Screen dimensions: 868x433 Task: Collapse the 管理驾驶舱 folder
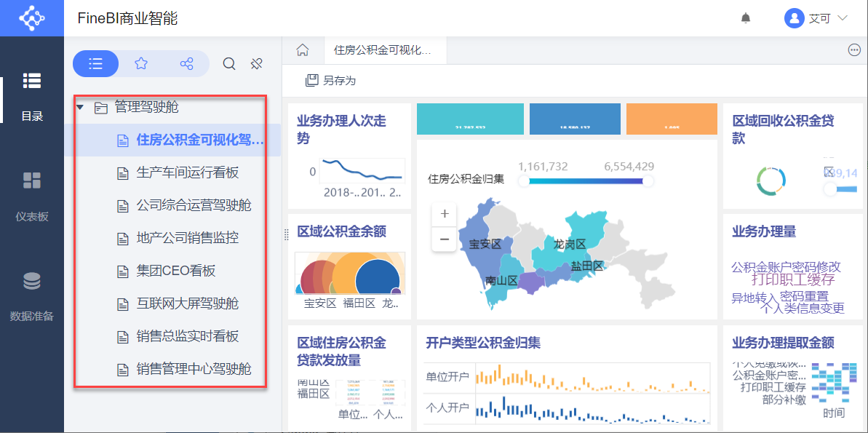[81, 108]
